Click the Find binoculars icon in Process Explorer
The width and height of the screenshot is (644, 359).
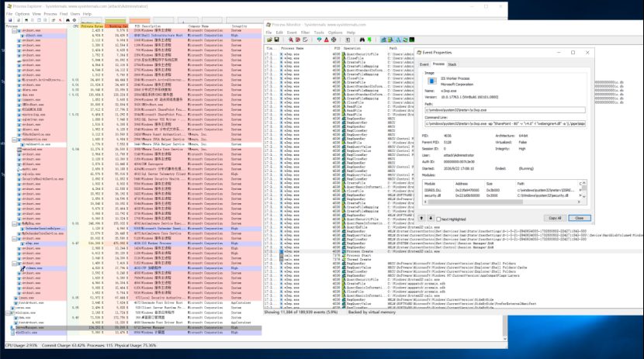[68, 20]
